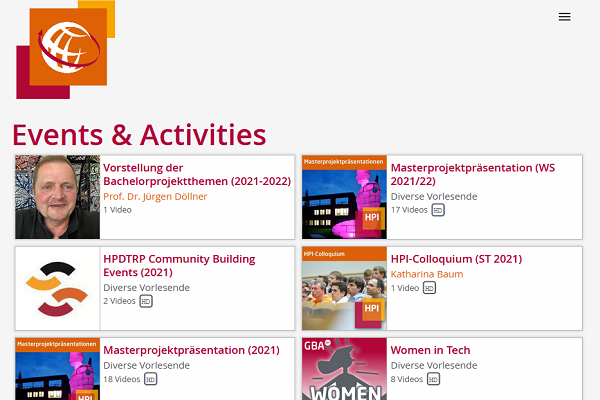The width and height of the screenshot is (600, 400).
Task: Click HPDTRP logo thumbnail
Action: tap(58, 288)
